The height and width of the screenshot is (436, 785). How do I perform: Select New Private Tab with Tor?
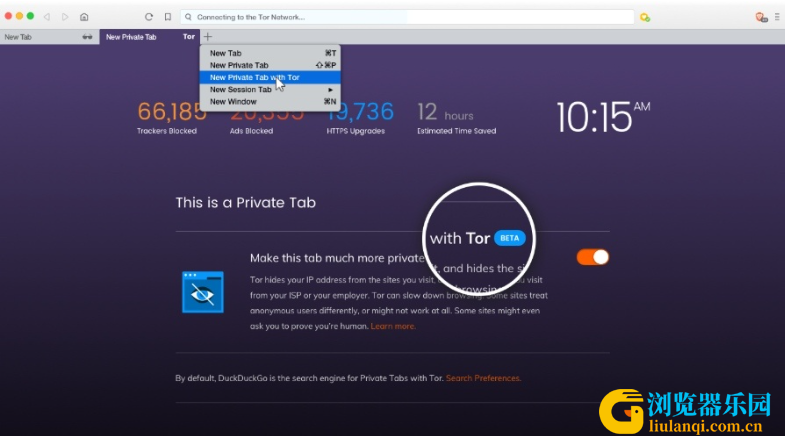point(270,77)
